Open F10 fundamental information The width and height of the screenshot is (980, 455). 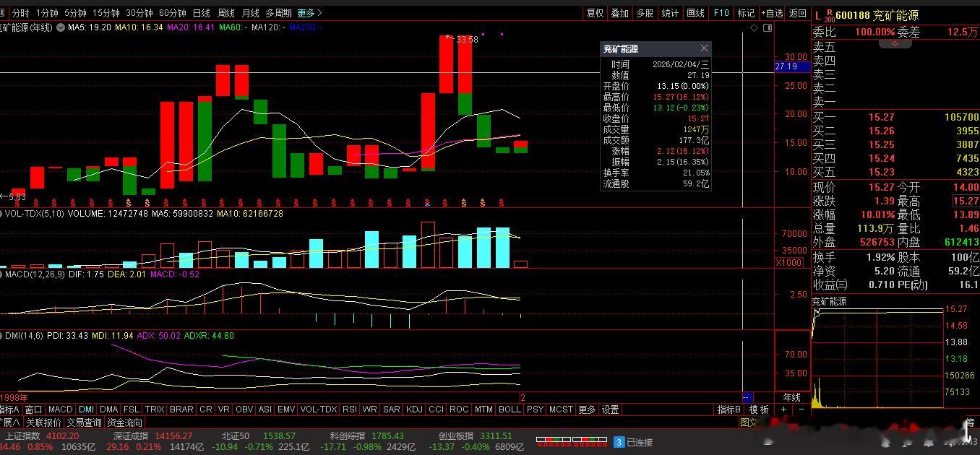pyautogui.click(x=720, y=12)
